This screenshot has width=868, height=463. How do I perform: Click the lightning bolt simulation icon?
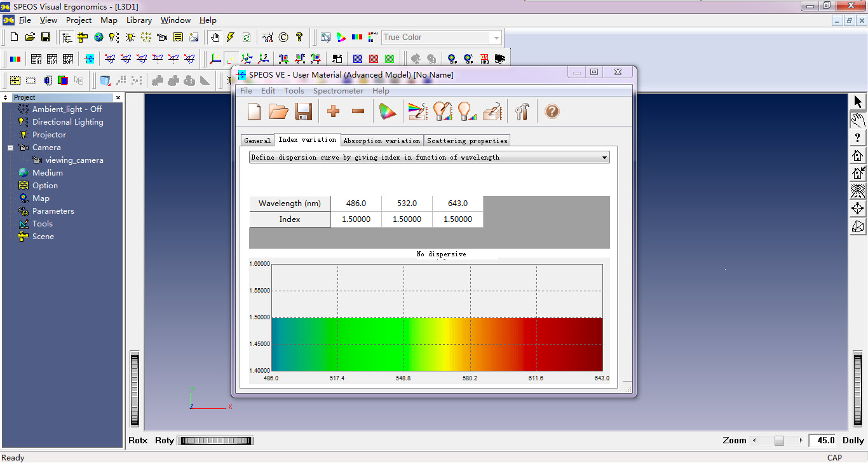(231, 38)
